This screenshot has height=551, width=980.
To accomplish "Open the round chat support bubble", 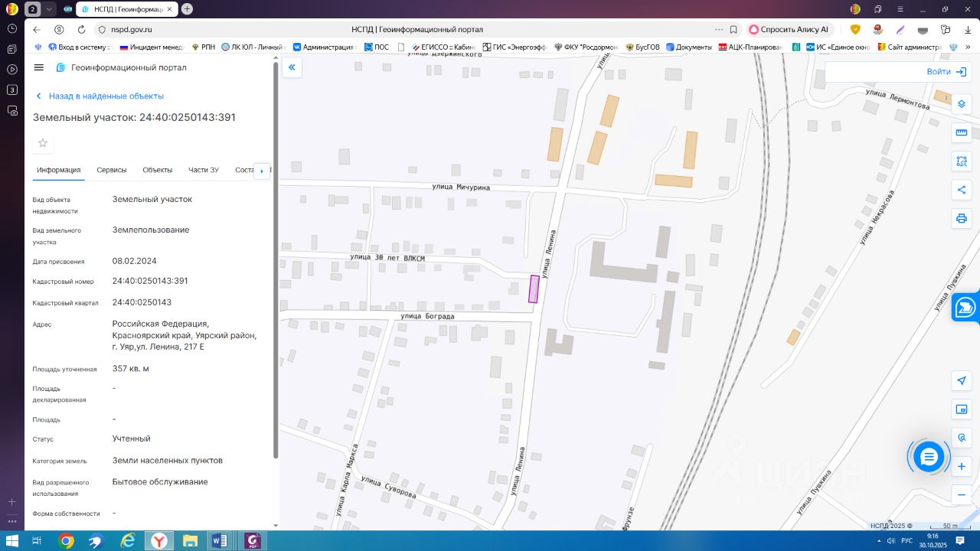I will pos(929,457).
